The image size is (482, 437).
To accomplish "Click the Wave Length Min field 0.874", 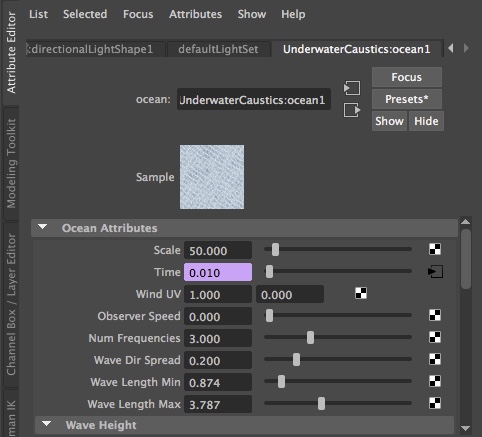I will pos(218,382).
